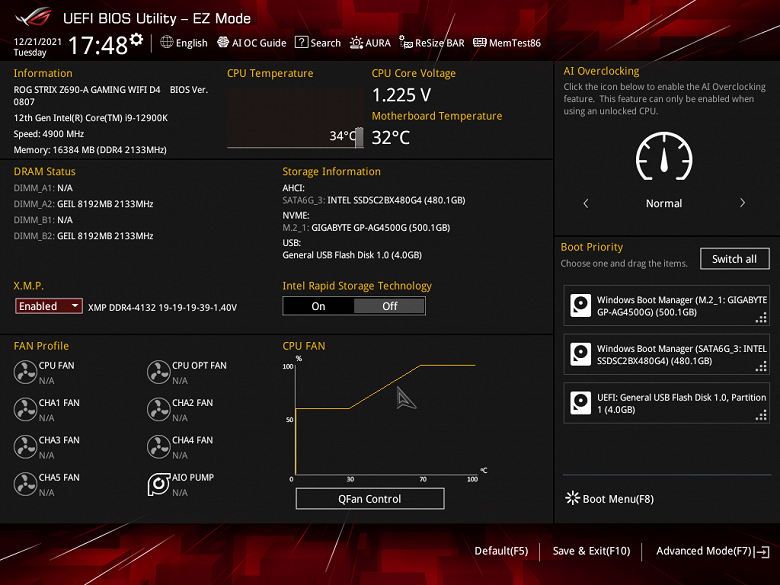780x585 pixels.
Task: Select Windows Boot Manager M.2_1 GIGABYTE entry
Action: pyautogui.click(x=666, y=306)
